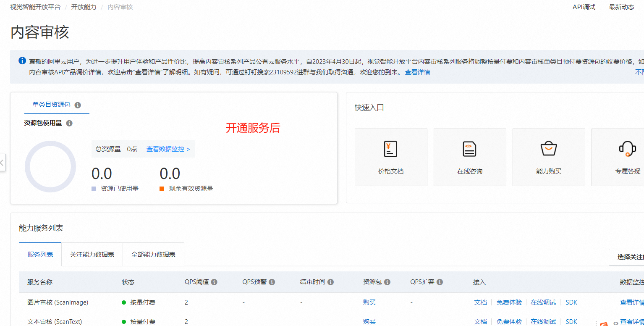Open 查看数据监控 link

[x=168, y=149]
